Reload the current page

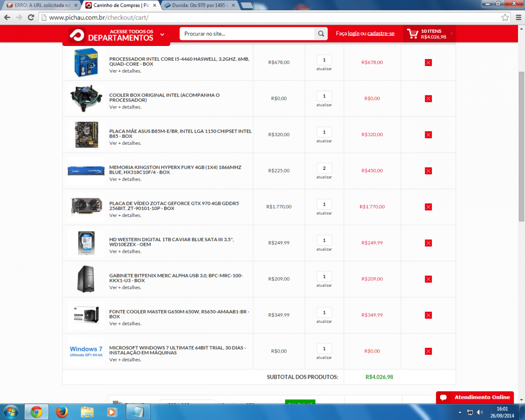click(x=31, y=17)
